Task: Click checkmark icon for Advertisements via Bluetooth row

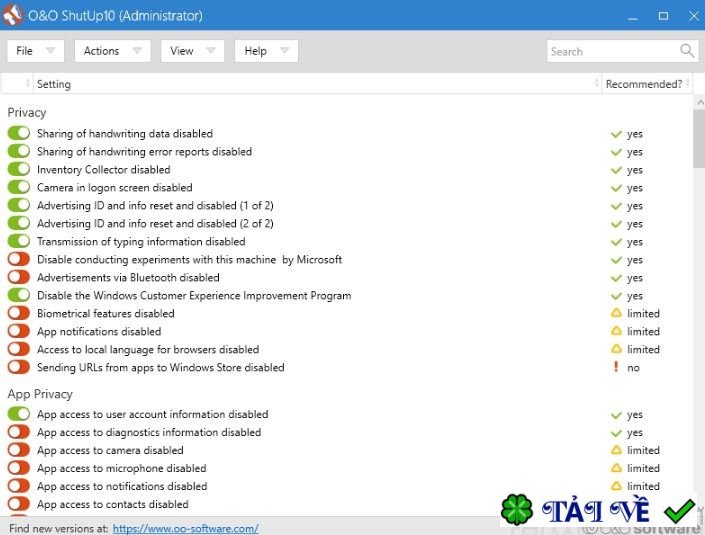Action: pos(616,278)
